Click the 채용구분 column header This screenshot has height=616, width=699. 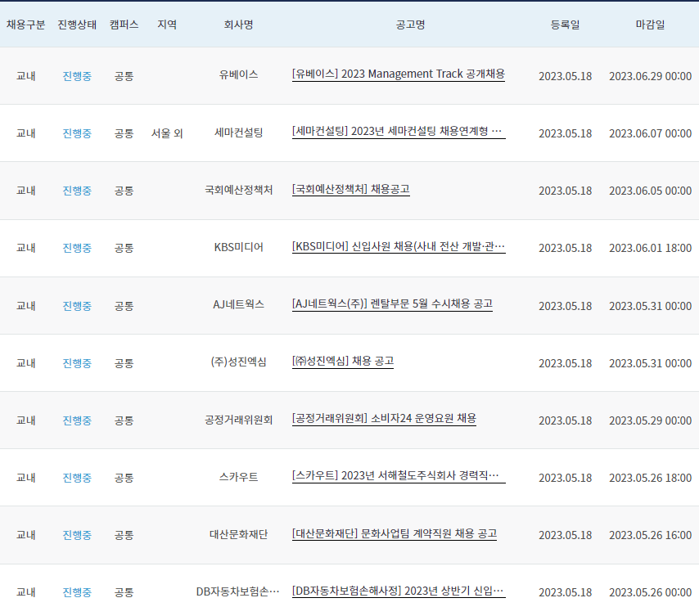tap(26, 25)
